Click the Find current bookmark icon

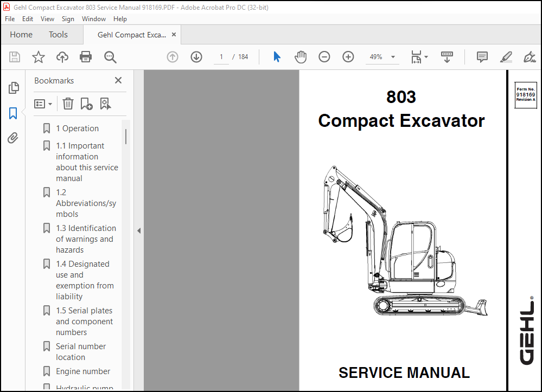[x=105, y=104]
